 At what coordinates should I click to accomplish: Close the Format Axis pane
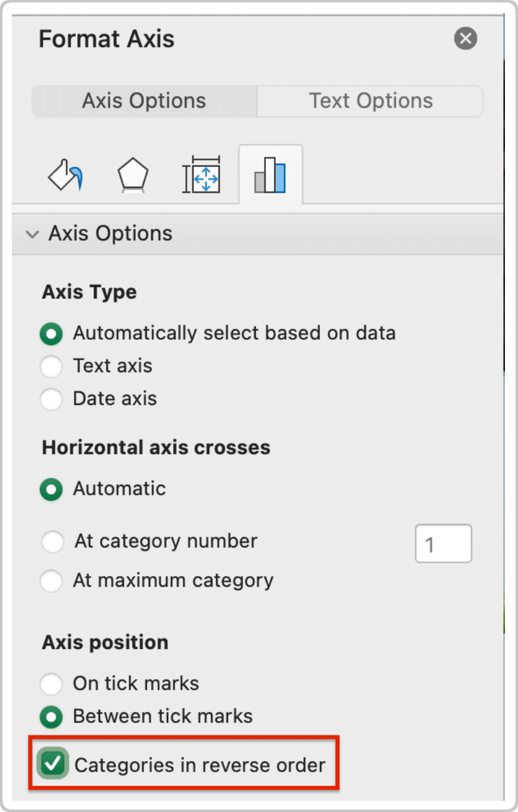pos(465,39)
